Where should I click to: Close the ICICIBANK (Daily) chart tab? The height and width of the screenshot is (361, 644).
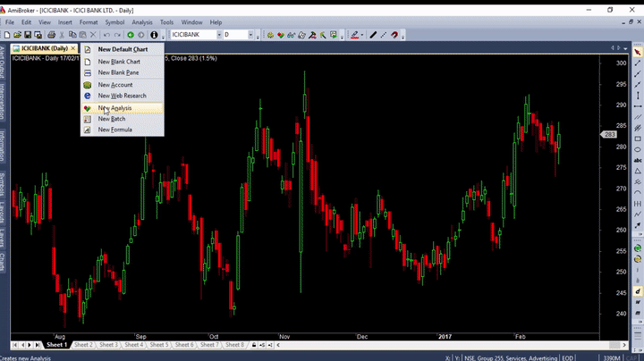[73, 48]
